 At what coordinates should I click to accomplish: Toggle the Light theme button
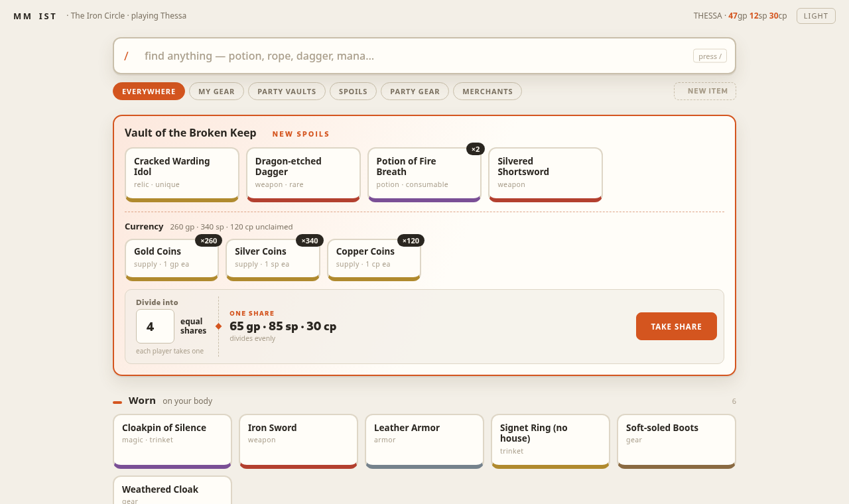point(816,16)
